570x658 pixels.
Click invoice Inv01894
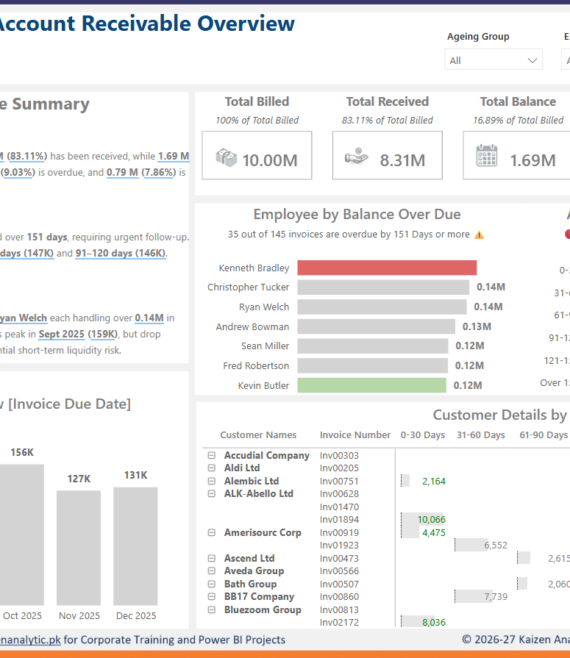[339, 520]
